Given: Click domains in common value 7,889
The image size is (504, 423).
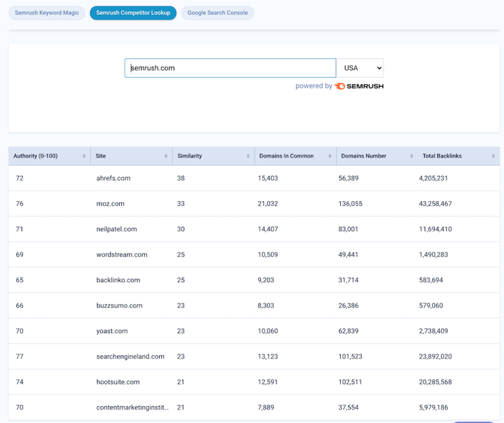Looking at the screenshot, I should pyautogui.click(x=266, y=407).
